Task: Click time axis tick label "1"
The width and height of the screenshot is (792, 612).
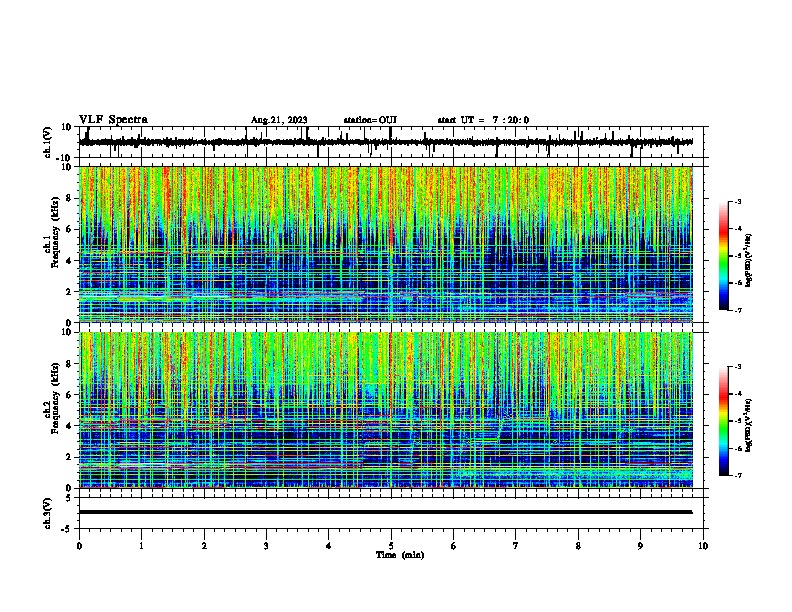Action: coord(141,546)
